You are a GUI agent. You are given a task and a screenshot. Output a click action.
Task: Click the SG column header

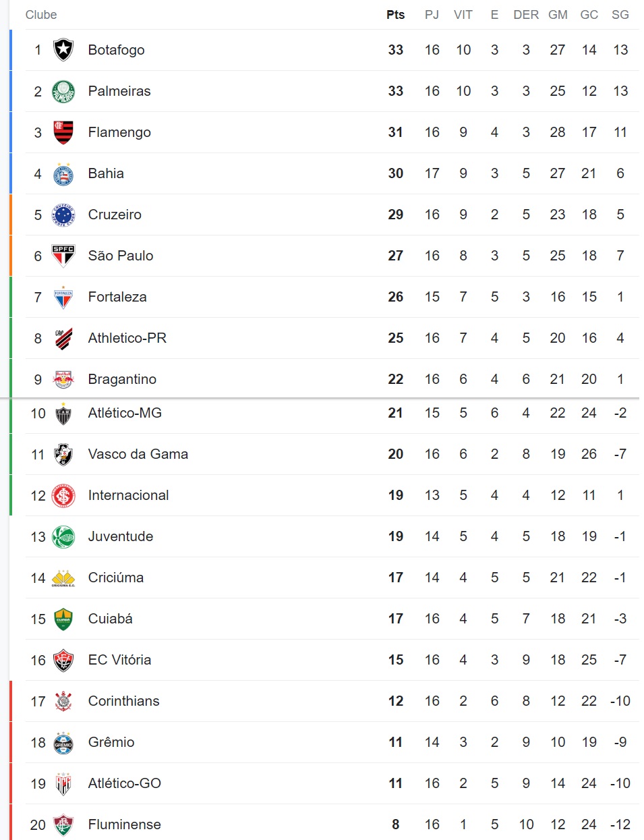(x=620, y=15)
